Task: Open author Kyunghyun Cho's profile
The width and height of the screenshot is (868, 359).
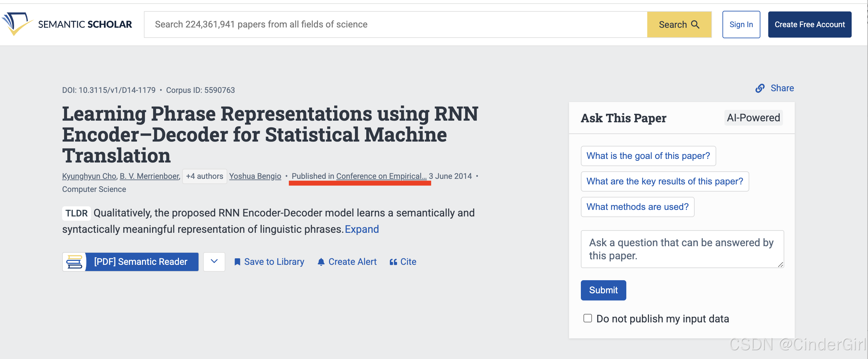Action: click(x=89, y=176)
